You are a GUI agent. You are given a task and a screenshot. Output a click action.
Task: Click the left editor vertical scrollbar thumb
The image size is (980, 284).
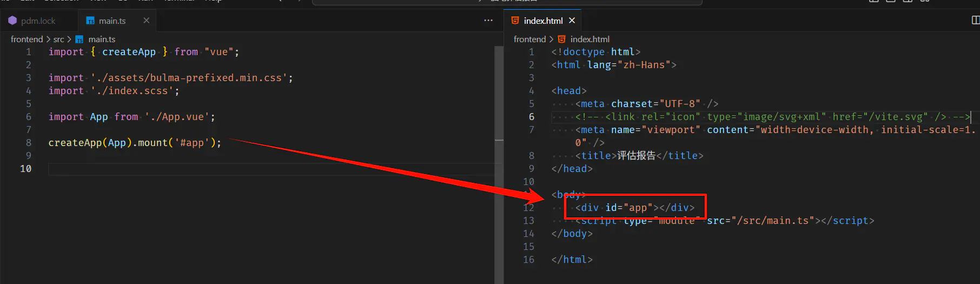click(x=499, y=92)
